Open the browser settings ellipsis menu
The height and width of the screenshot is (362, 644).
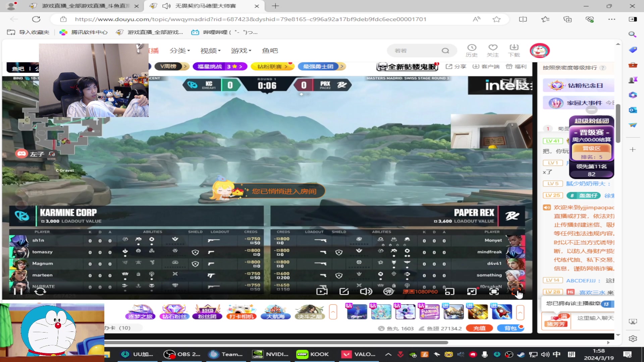click(x=612, y=19)
